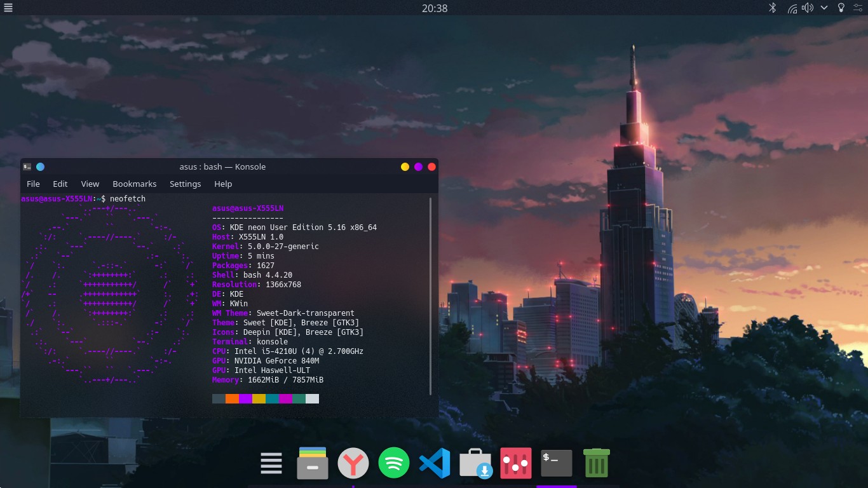Click the 'Icons: Deepin [KDE]' line
This screenshot has width=868, height=488.
288,332
